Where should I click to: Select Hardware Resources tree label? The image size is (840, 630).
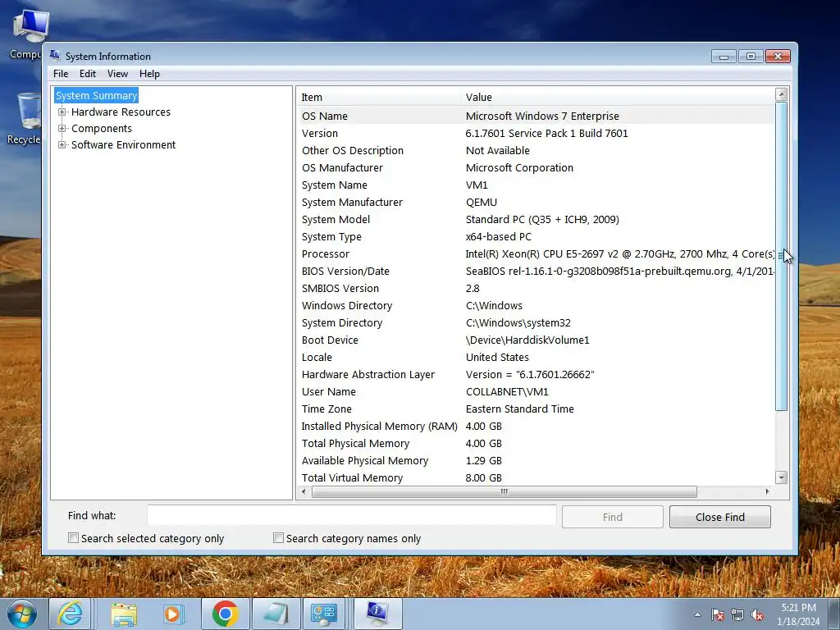(121, 112)
